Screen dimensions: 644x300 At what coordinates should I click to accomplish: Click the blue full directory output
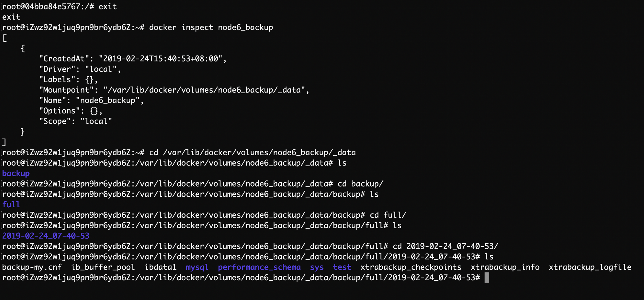[11, 205]
